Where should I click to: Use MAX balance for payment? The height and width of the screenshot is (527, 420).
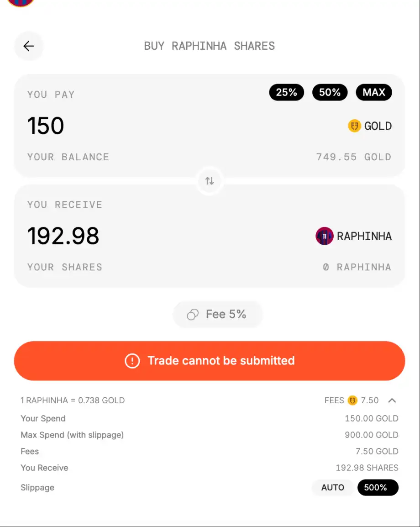point(373,92)
